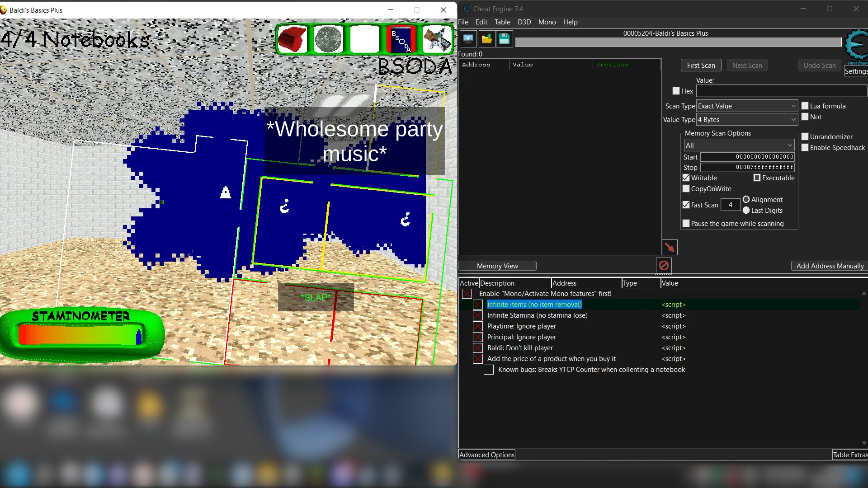
Task: Click the Add Address Manually button
Action: (830, 266)
